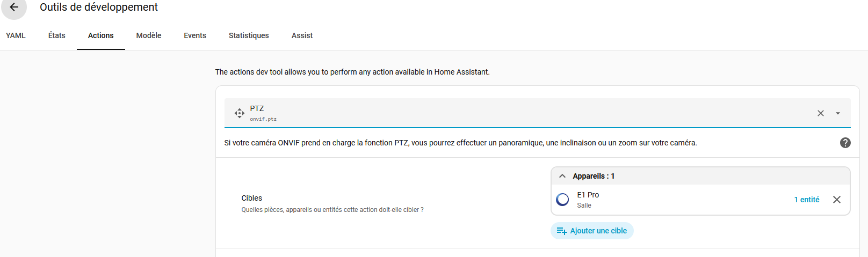
Task: Select the Actions tab
Action: click(x=101, y=35)
